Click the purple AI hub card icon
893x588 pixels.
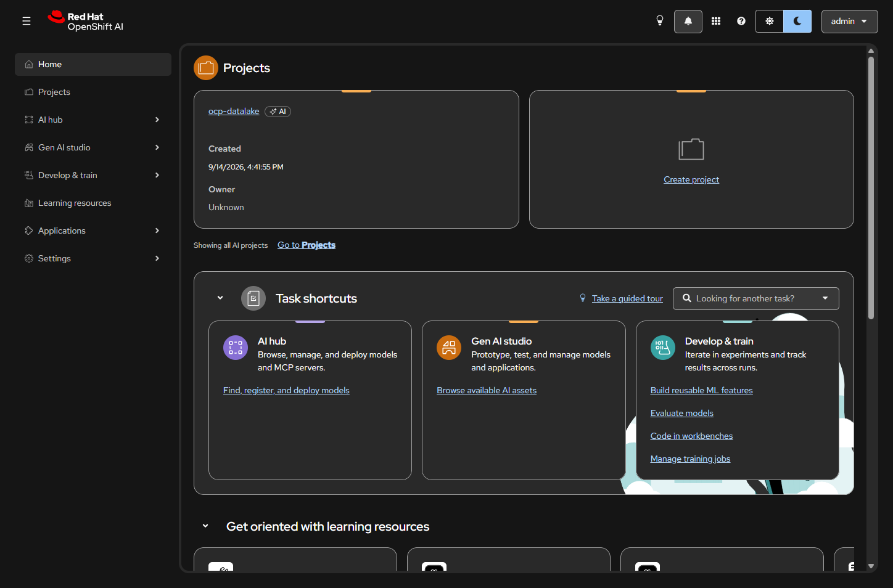point(236,348)
